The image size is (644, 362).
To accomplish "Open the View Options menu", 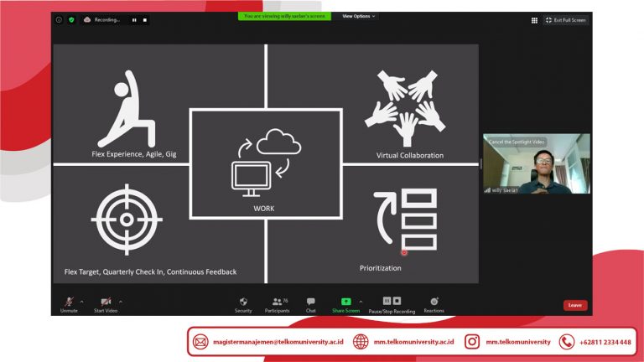I will (x=358, y=16).
